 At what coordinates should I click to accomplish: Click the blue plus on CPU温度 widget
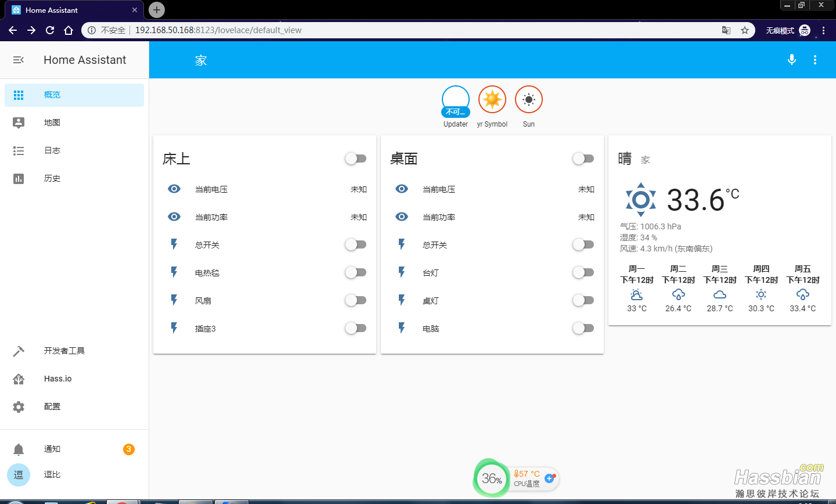[549, 478]
